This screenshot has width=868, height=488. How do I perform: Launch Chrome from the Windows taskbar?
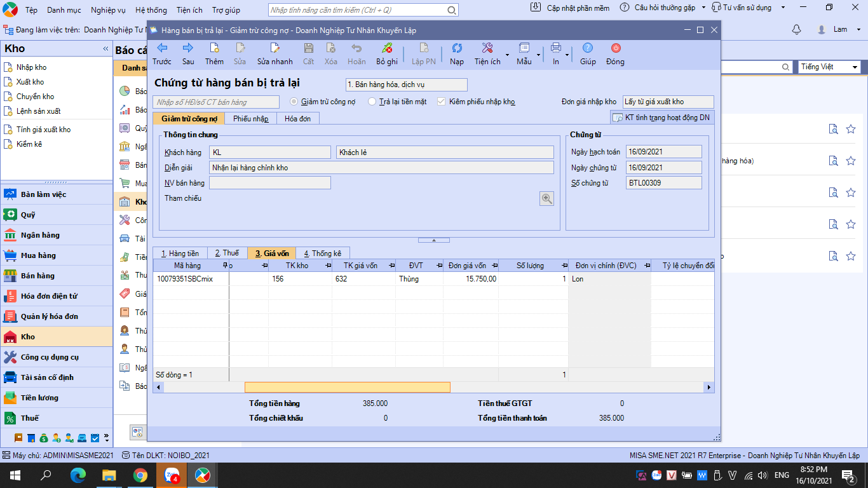coord(140,475)
